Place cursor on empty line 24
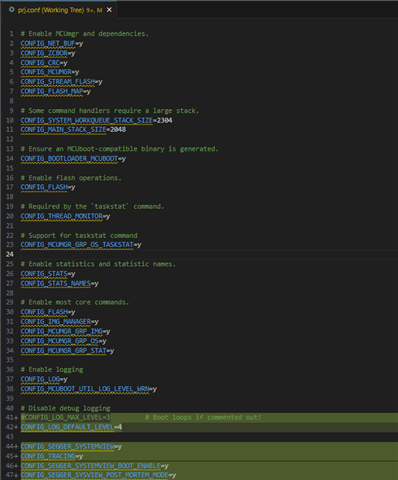 (x=209, y=255)
